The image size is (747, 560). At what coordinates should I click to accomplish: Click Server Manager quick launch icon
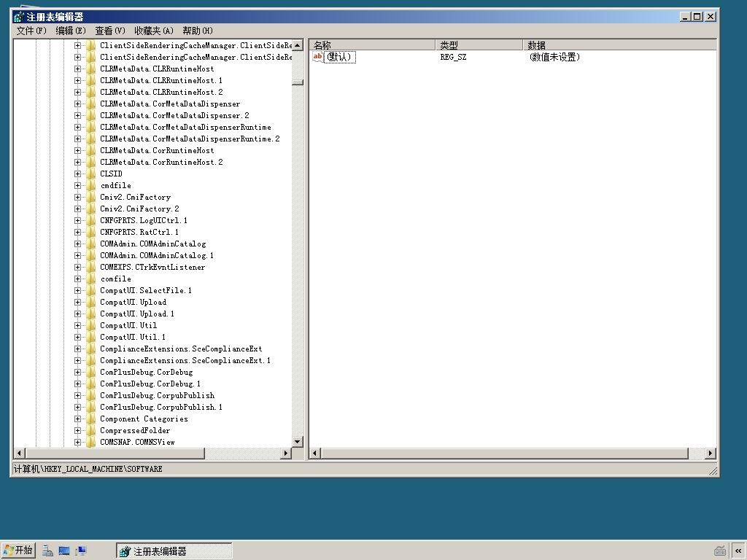pos(47,551)
